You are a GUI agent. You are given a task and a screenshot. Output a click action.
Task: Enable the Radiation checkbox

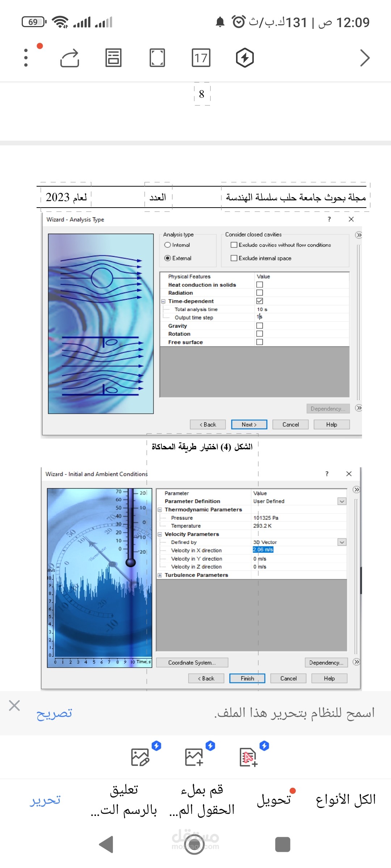[260, 293]
